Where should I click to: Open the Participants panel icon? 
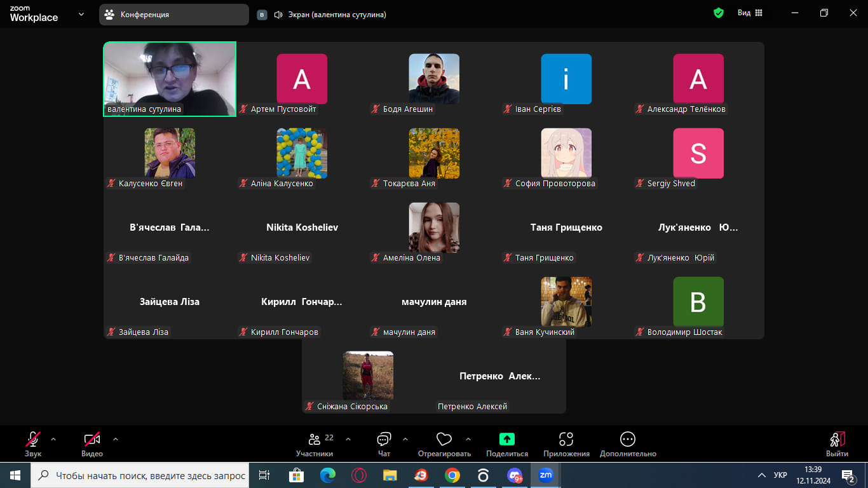click(315, 440)
